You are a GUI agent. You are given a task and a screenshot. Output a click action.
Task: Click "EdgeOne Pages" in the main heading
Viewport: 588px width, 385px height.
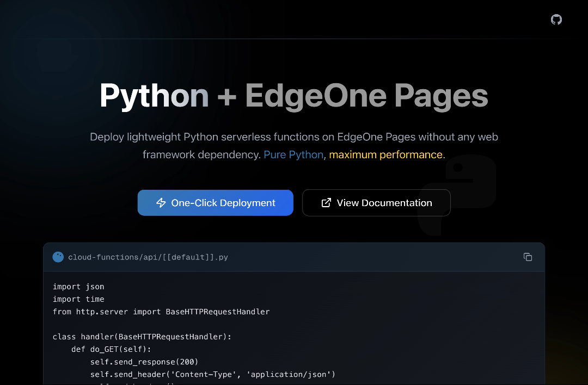[x=366, y=96]
